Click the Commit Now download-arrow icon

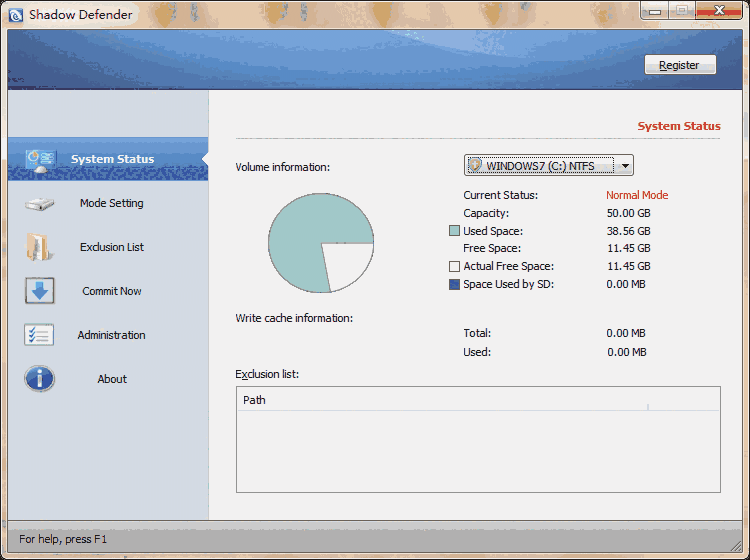coord(40,291)
